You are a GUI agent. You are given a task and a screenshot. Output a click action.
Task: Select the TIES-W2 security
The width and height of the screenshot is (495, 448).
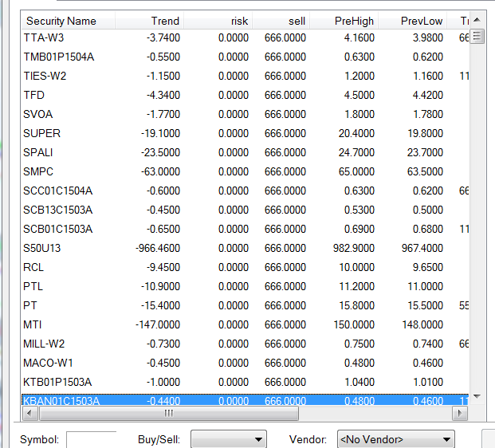tap(245, 76)
